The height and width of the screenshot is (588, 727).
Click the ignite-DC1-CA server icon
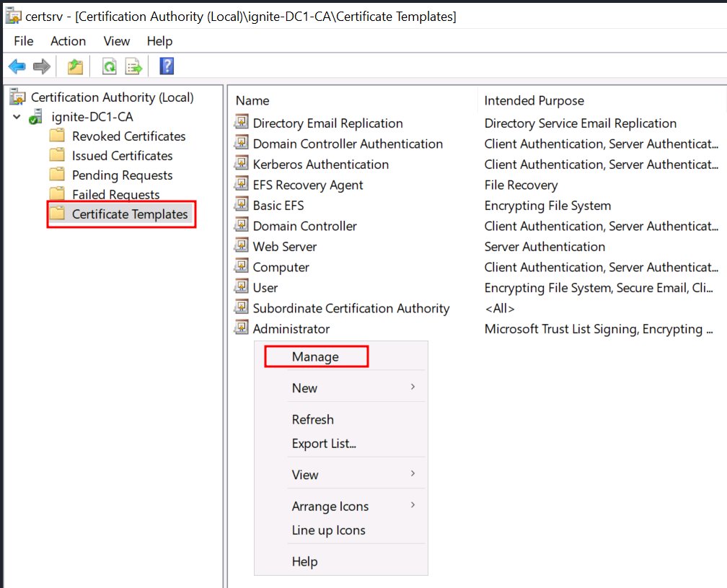(x=35, y=116)
